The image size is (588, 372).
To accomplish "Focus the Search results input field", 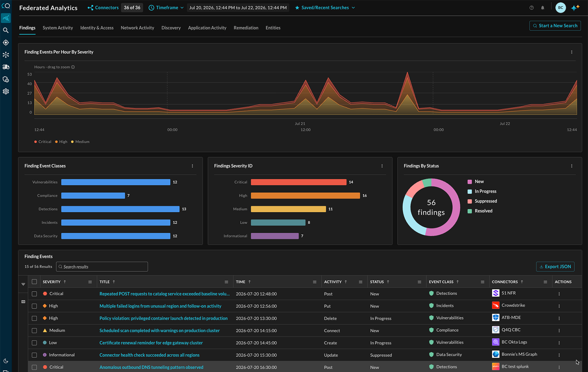I will [102, 267].
